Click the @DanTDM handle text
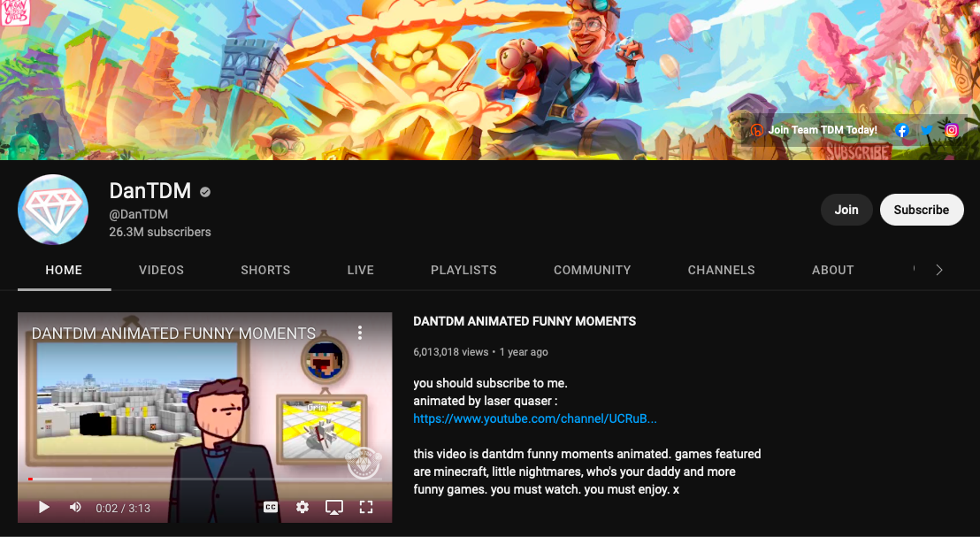Image resolution: width=980 pixels, height=537 pixels. (x=138, y=214)
